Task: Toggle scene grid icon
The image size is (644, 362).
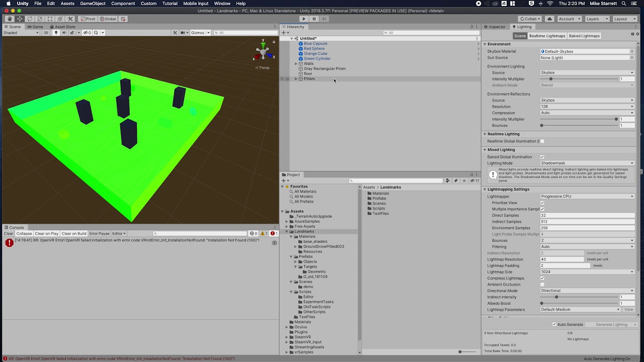Action: (x=96, y=33)
